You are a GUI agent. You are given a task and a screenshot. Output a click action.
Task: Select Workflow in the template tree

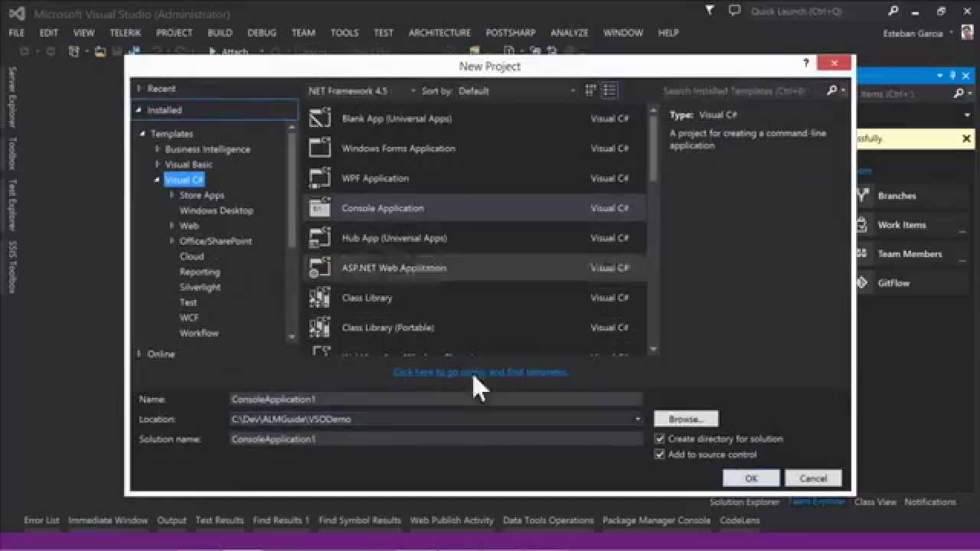[x=199, y=333]
